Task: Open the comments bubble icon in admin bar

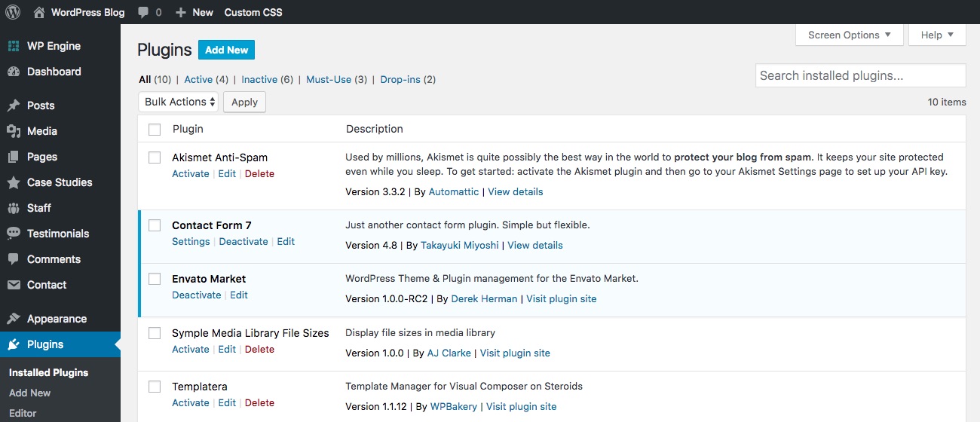Action: click(x=142, y=13)
